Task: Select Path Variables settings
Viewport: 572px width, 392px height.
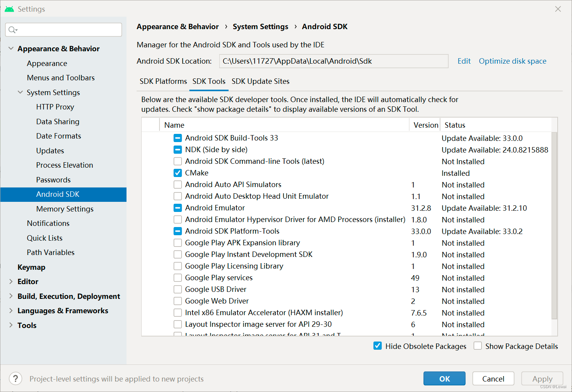Action: click(50, 252)
